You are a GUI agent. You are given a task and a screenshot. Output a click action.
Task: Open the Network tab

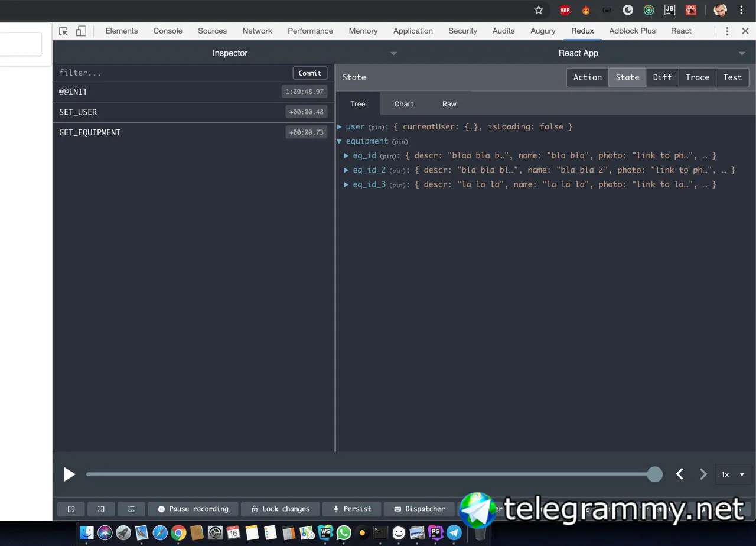(x=258, y=31)
